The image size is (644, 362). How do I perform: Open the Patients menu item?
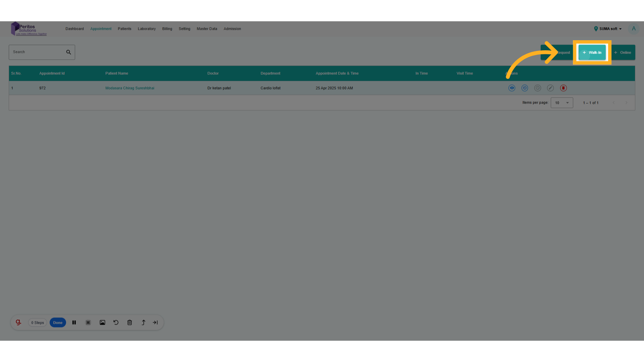click(x=124, y=29)
